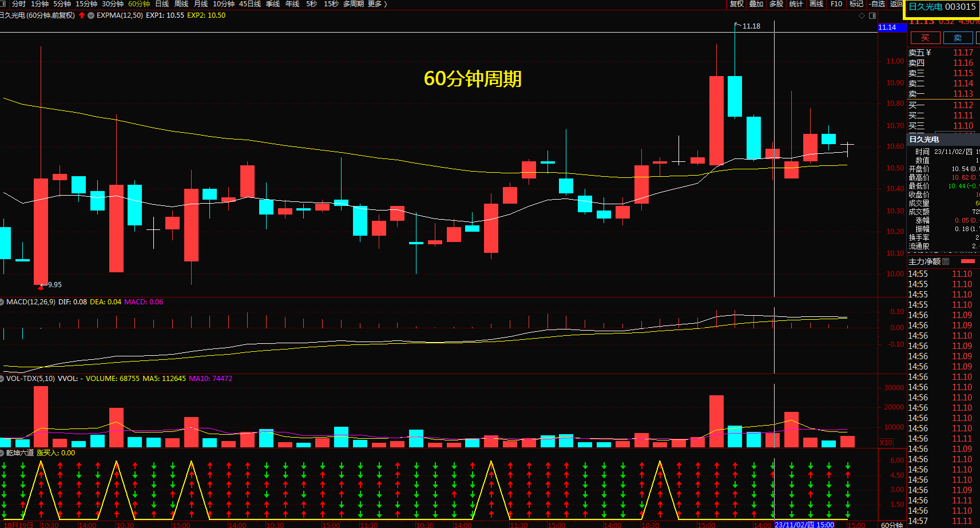Click 日久光电 003015 stock title
The image size is (980, 528).
point(942,7)
